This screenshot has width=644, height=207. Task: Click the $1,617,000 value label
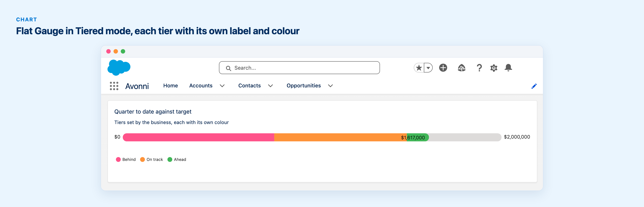413,138
